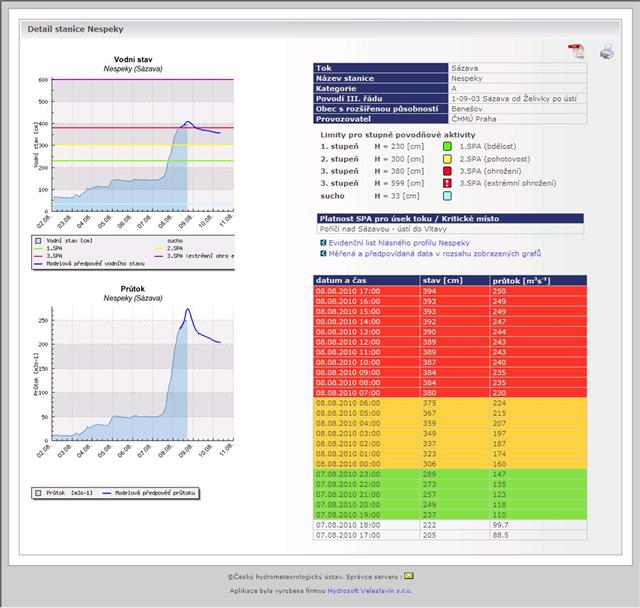
Task: Open Evidenční list hlásného profilu Nespeky link
Action: pyautogui.click(x=399, y=243)
